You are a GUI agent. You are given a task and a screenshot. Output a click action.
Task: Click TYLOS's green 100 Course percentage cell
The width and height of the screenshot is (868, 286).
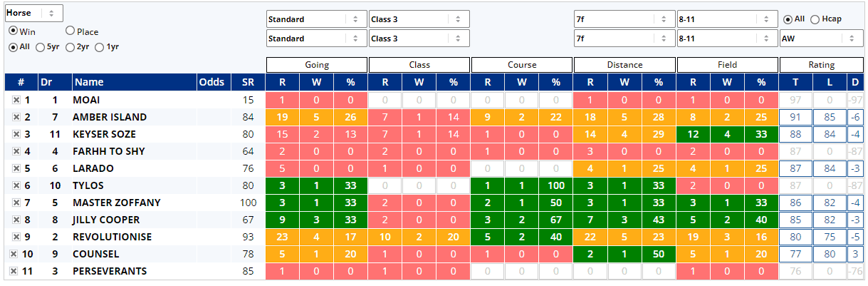coord(555,186)
